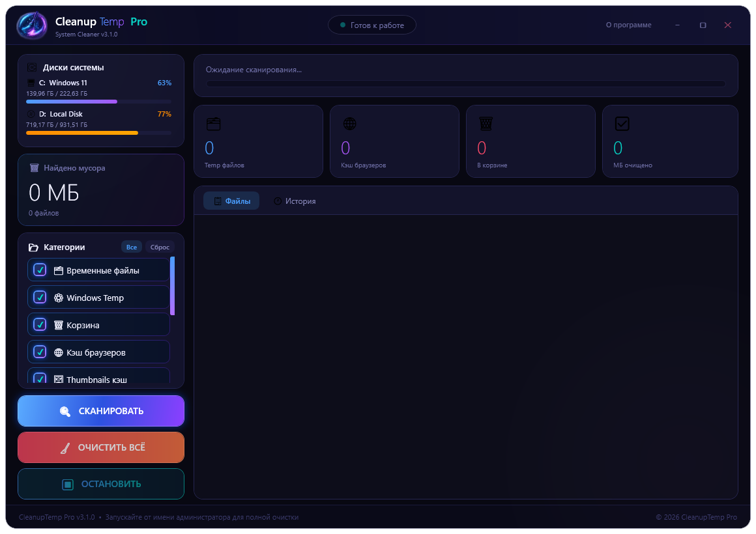
Task: Click the C: Windows 11 usage bar
Action: pyautogui.click(x=98, y=102)
